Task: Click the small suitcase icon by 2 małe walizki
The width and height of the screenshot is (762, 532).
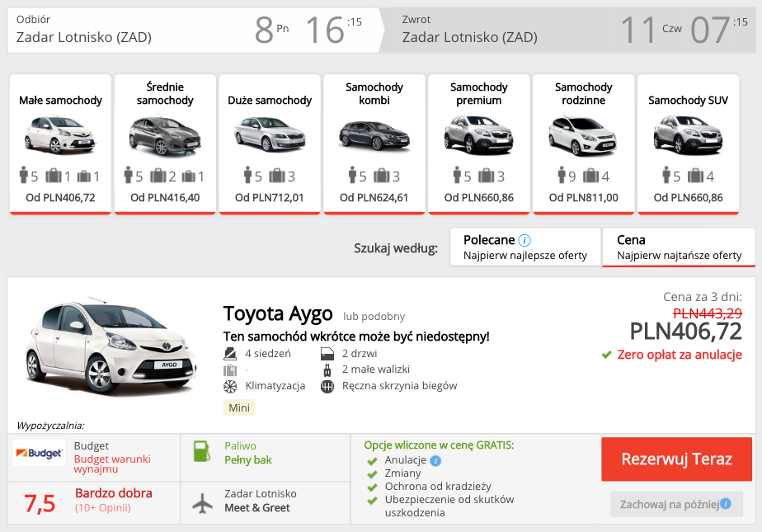Action: pos(327,370)
